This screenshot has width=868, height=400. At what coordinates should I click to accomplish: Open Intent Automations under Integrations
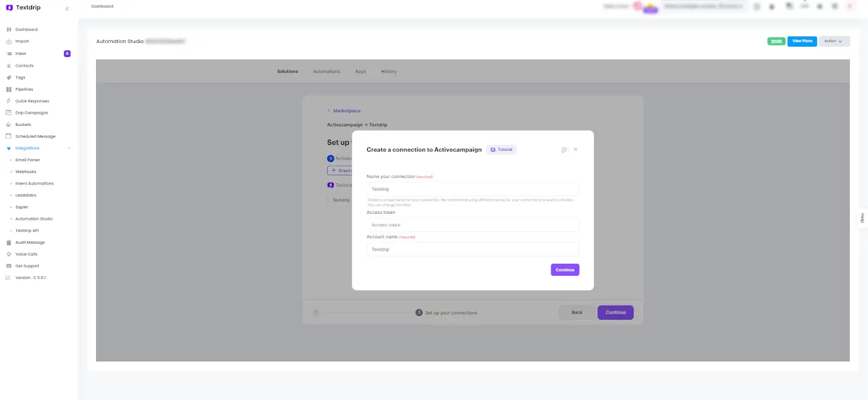35,183
